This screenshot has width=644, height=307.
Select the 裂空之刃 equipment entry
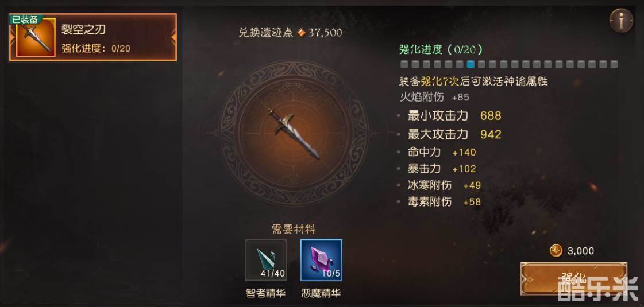(93, 37)
